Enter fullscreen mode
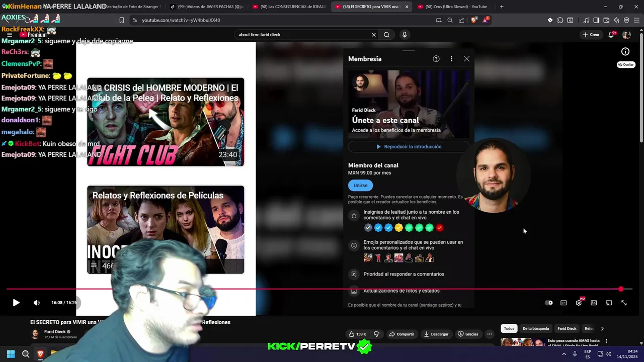 coord(624,303)
